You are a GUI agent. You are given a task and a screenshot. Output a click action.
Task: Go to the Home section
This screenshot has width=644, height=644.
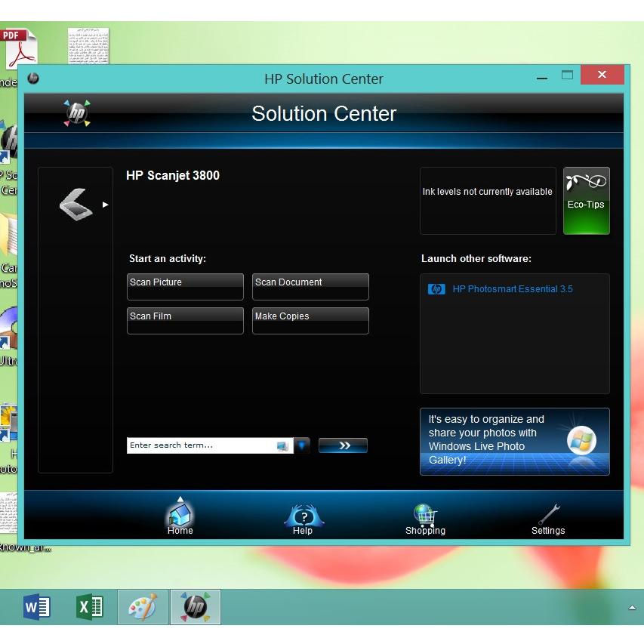tap(180, 517)
